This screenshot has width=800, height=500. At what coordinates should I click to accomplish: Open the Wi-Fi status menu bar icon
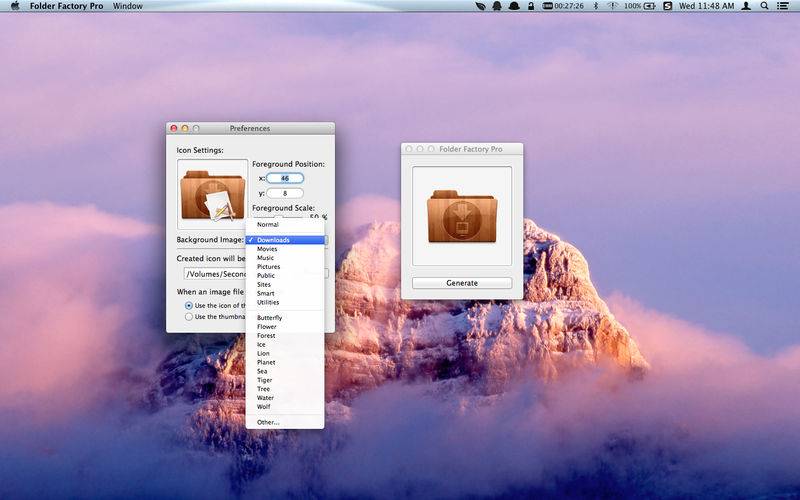click(612, 6)
